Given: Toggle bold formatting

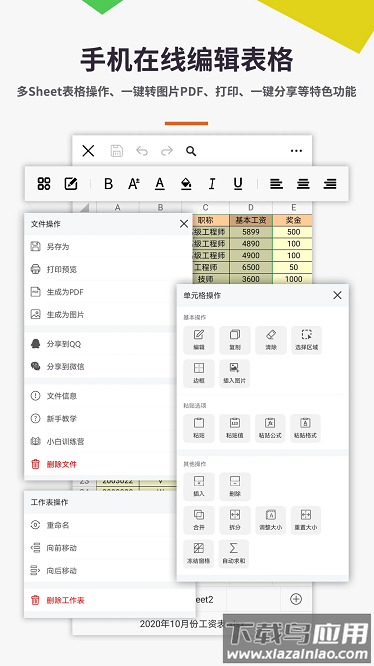Looking at the screenshot, I should 108,183.
